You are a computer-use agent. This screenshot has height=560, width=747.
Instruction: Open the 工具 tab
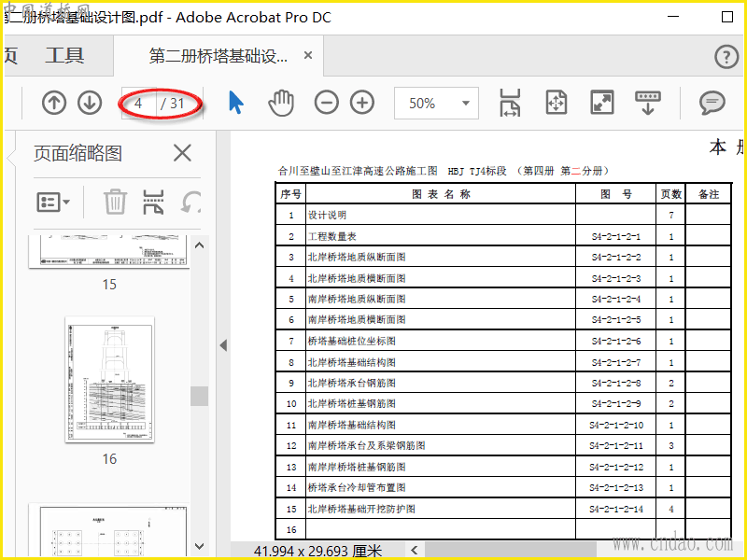64,56
